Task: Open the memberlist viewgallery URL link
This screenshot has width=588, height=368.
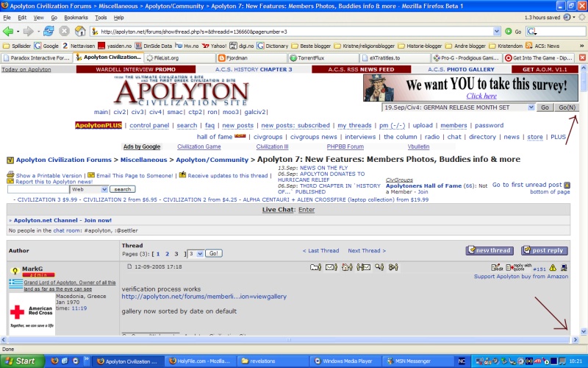Action: tap(204, 297)
